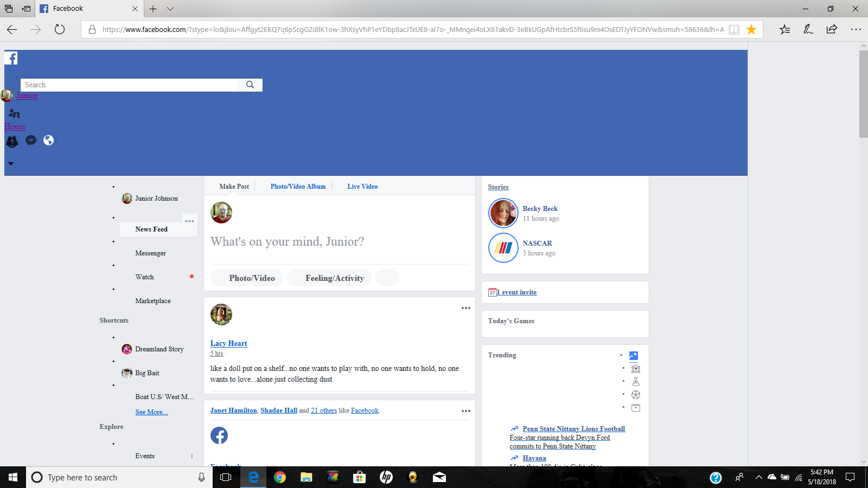Go to the Home link
This screenshot has width=868, height=488.
pyautogui.click(x=15, y=126)
